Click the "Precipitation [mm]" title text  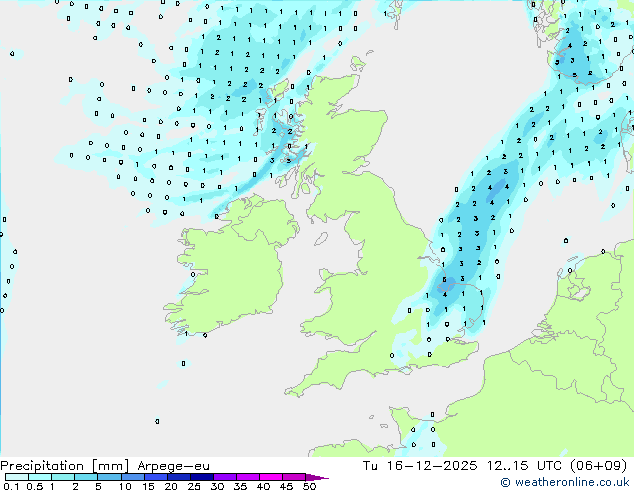click(x=65, y=466)
